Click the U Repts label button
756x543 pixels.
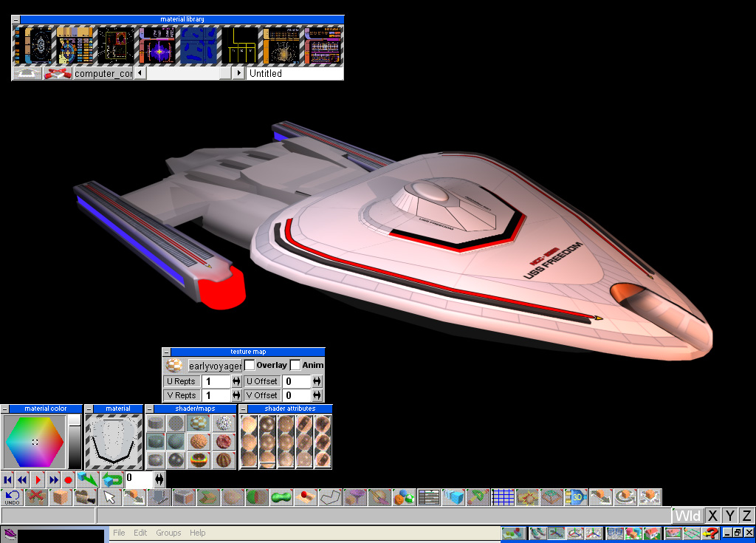click(182, 381)
